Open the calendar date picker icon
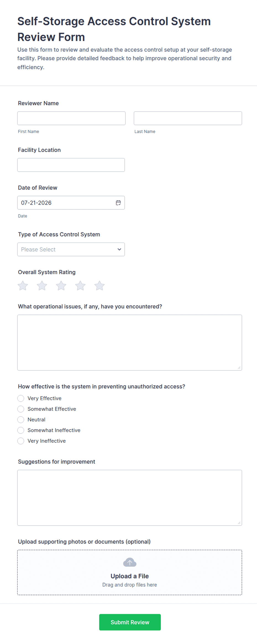This screenshot has width=257, height=644. click(x=118, y=203)
